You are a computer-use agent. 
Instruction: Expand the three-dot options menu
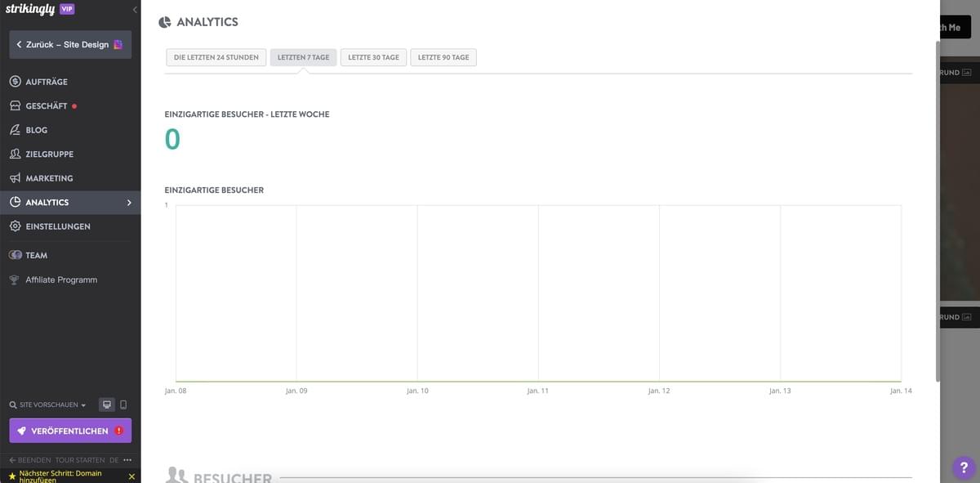tap(127, 459)
